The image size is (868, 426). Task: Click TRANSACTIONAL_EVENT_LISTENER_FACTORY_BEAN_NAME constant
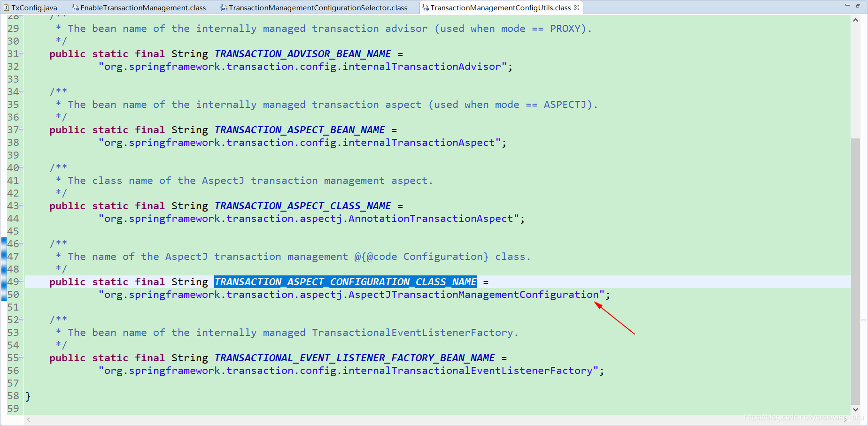click(355, 358)
